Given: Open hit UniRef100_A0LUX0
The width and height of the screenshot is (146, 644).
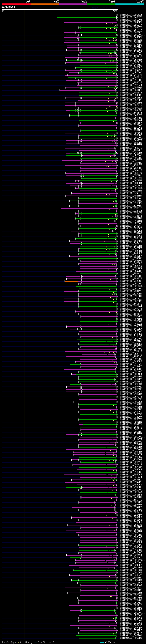Looking at the screenshot, I should click(x=131, y=570).
